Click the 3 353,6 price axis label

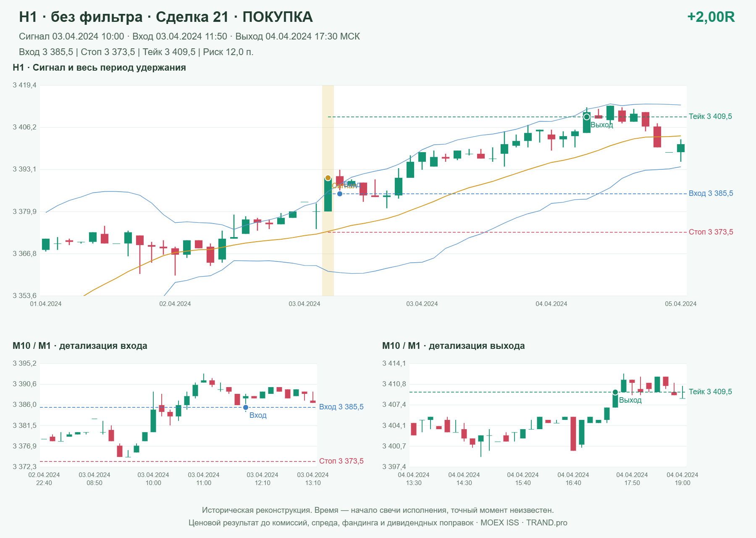point(24,296)
